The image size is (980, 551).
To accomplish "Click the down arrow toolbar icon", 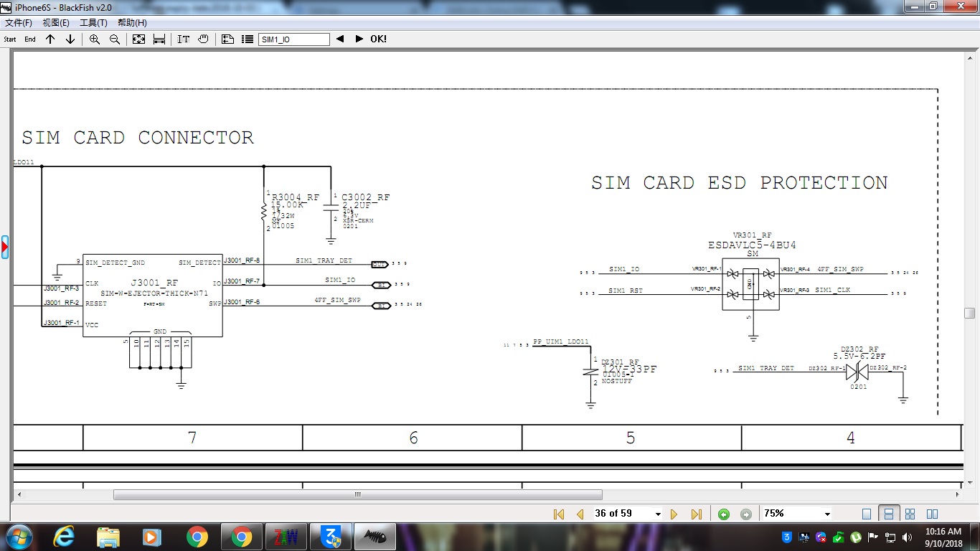I will coord(70,39).
